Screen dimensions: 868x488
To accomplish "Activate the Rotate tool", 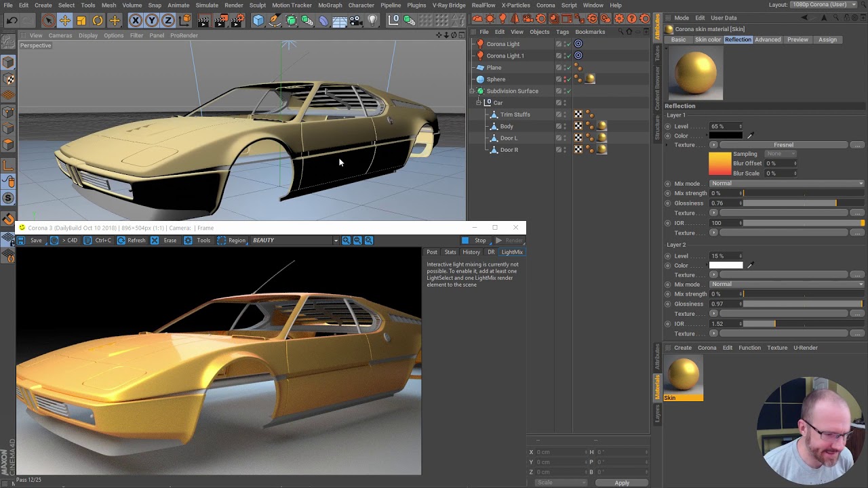I will 98,20.
